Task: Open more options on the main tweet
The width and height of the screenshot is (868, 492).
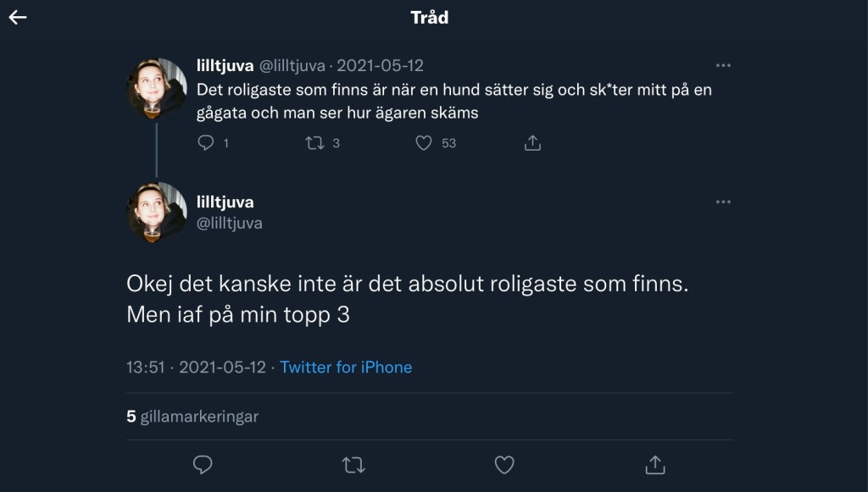Action: 723,202
